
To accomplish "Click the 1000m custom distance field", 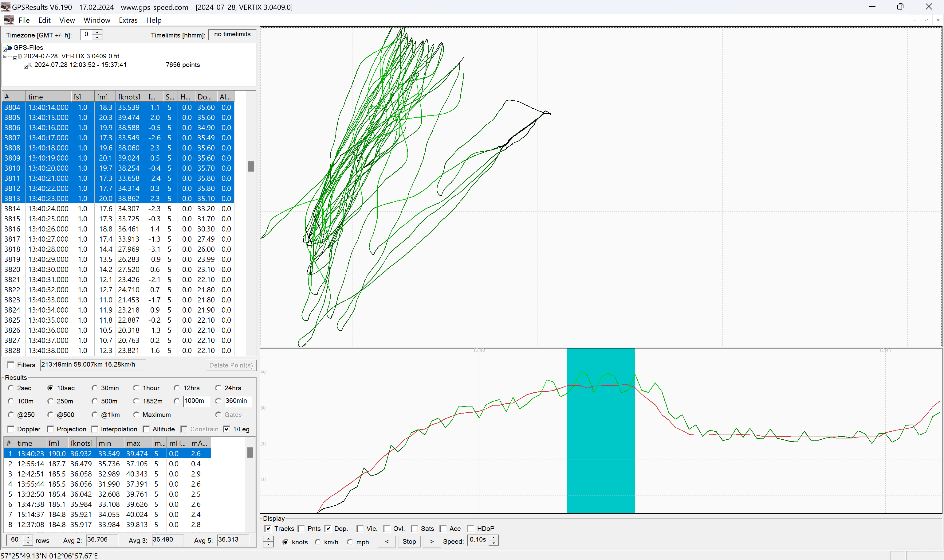I will [x=196, y=401].
